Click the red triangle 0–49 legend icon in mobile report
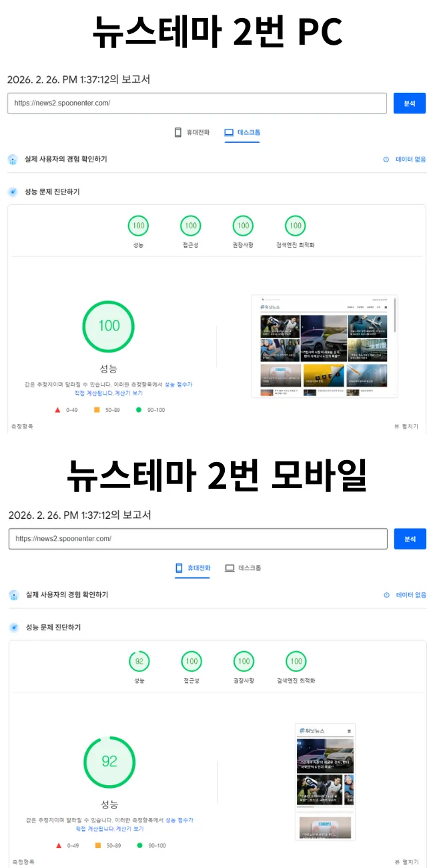This screenshot has height=868, width=435. 58,846
